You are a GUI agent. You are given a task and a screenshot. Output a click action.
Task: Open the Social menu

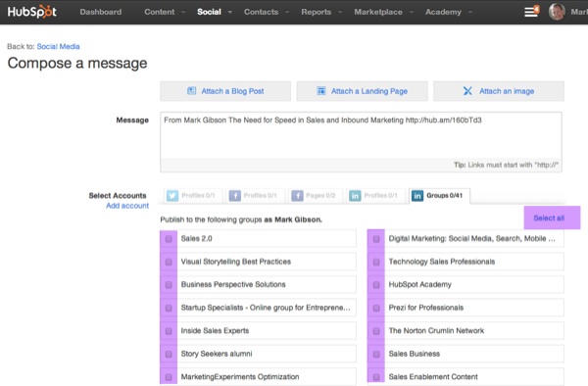(209, 12)
